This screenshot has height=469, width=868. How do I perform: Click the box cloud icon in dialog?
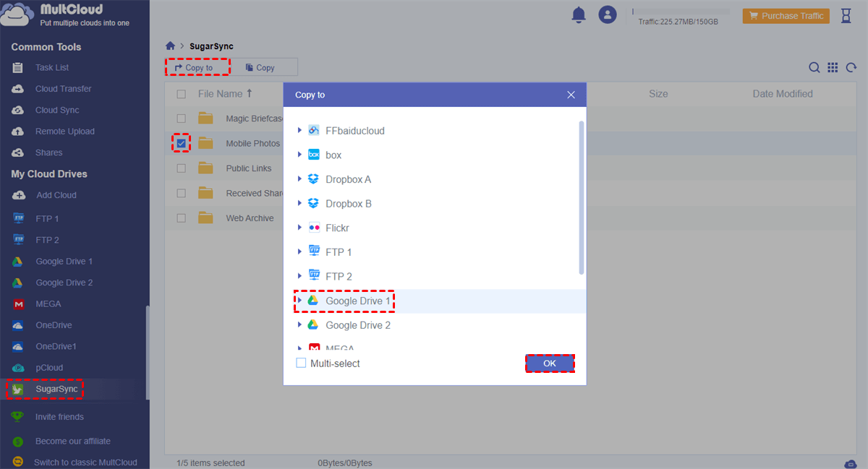(314, 155)
